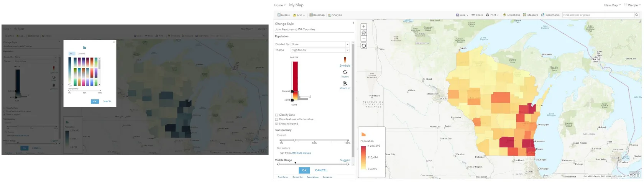Uncheck the Show in legend checkbox
The image size is (644, 182).
pos(276,124)
